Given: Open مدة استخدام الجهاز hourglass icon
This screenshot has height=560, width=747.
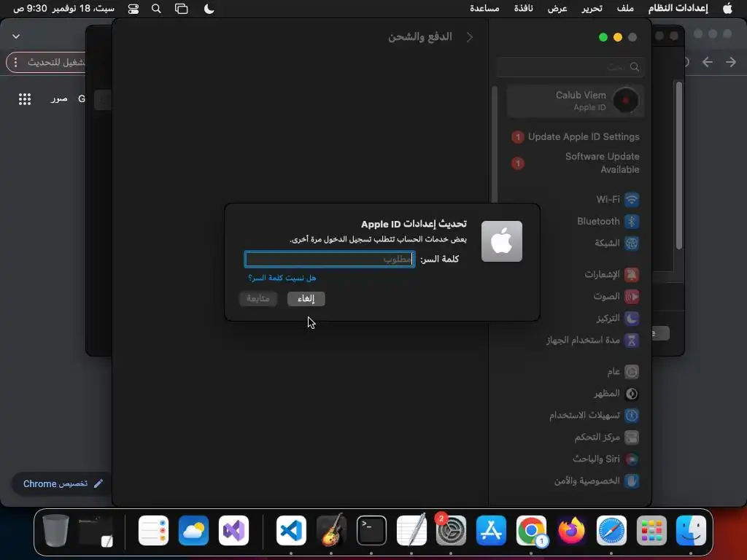Looking at the screenshot, I should pyautogui.click(x=632, y=341).
